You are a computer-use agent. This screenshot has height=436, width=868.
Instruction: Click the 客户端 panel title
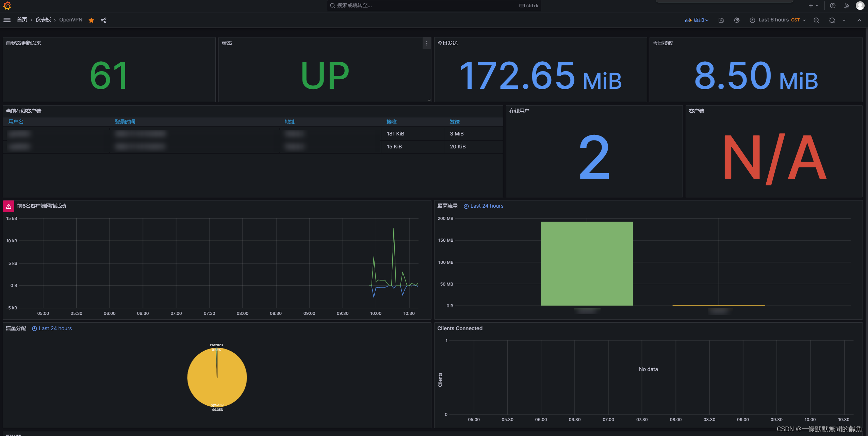(696, 111)
